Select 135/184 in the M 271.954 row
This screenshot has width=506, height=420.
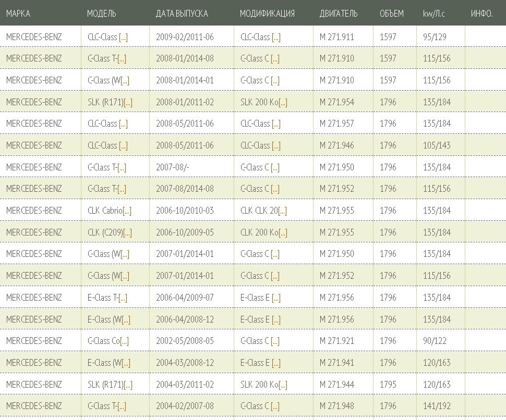pyautogui.click(x=437, y=102)
